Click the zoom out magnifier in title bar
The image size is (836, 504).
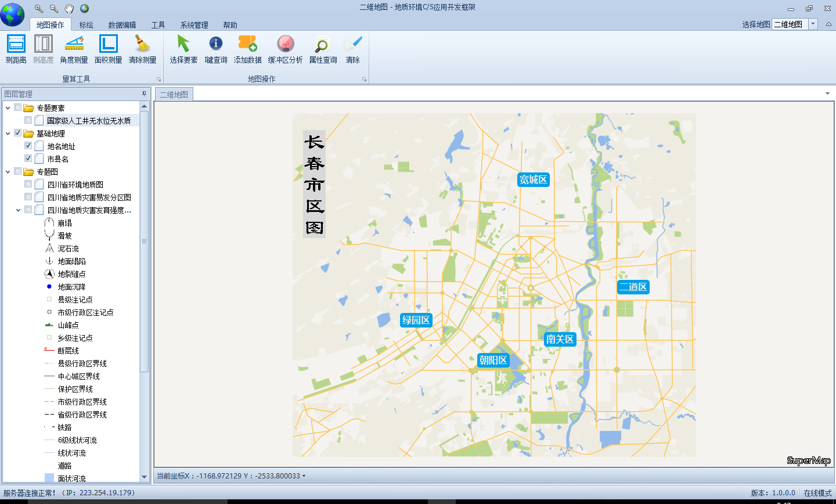click(54, 8)
